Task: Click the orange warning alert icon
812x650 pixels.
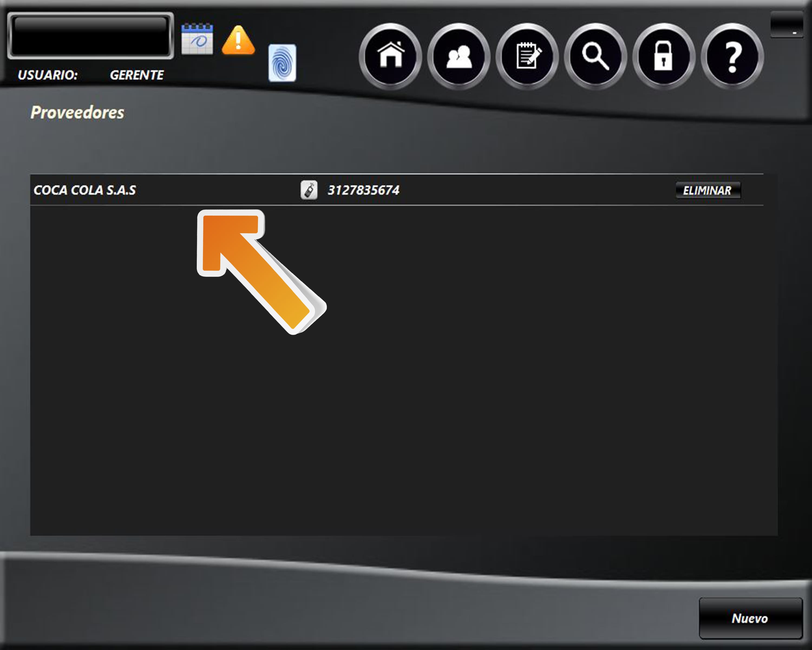Action: 238,41
